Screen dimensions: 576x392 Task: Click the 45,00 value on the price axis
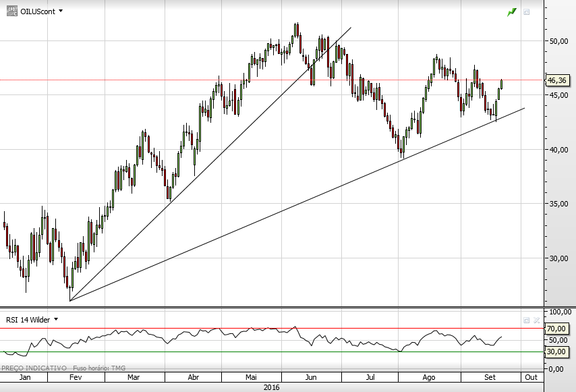558,95
